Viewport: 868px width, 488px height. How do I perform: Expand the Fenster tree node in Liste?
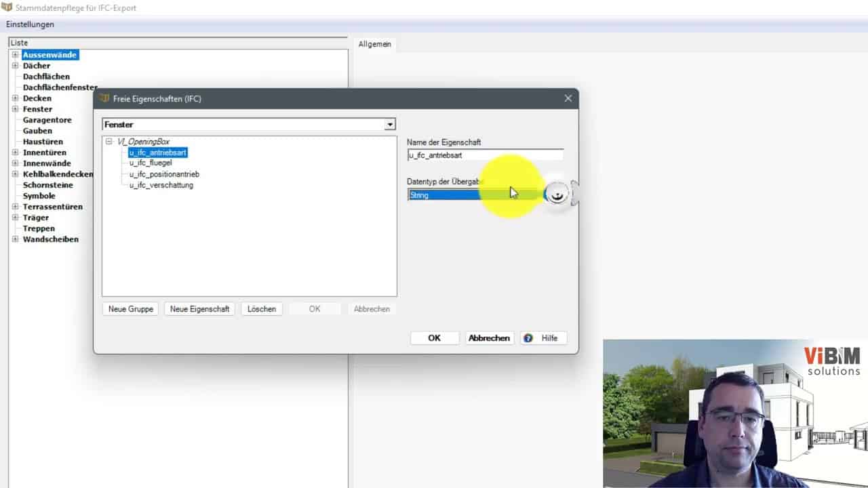[x=15, y=109]
